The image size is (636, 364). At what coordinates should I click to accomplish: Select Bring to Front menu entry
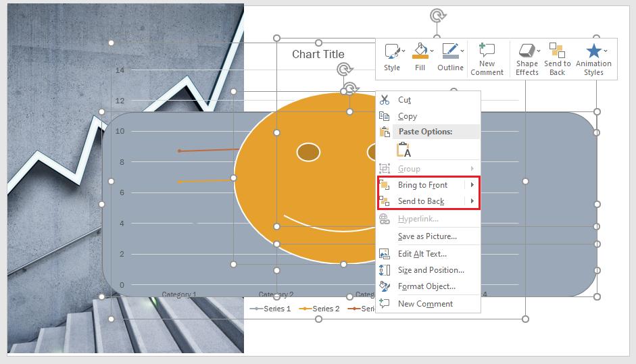point(422,185)
